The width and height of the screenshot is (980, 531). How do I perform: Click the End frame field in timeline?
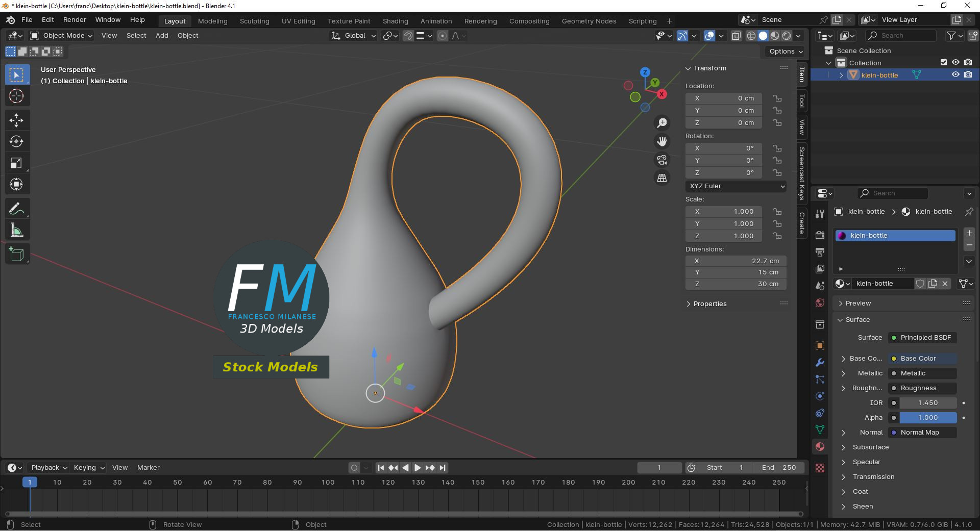pyautogui.click(x=779, y=468)
